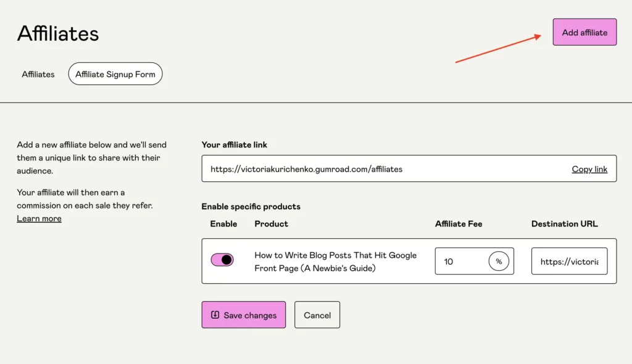Select the Affiliate Signup Form tab
Screen dimensions: 632x364
coord(115,74)
